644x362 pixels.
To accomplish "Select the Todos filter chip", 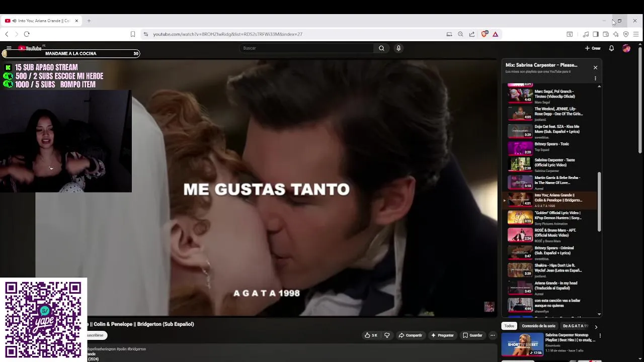I will pyautogui.click(x=509, y=326).
